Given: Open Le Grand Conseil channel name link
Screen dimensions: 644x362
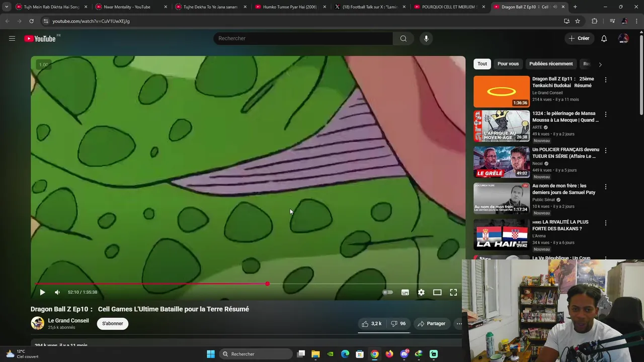Looking at the screenshot, I should coord(68,321).
